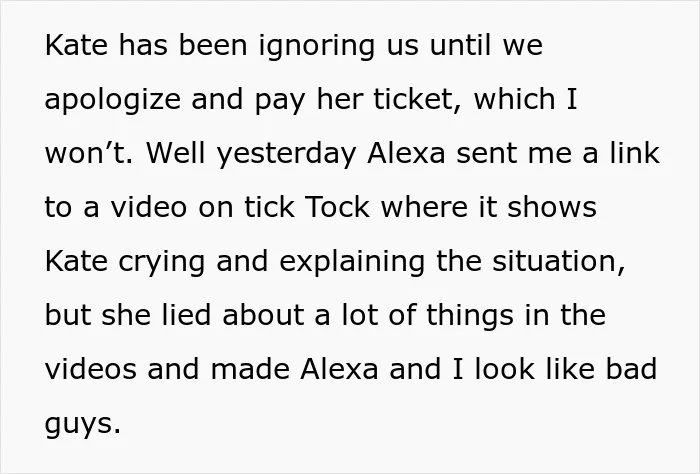Click the word "Kate" in first line
The width and height of the screenshot is (700, 474).
tap(76, 45)
